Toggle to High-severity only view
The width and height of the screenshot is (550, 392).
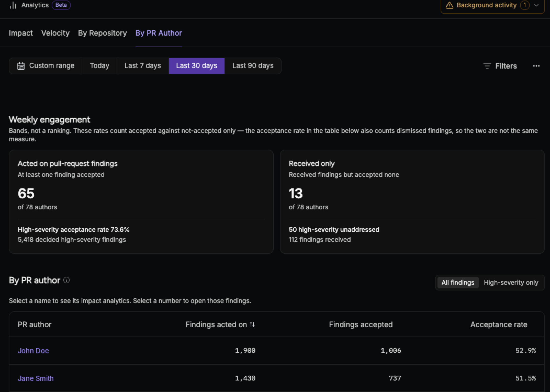pyautogui.click(x=511, y=283)
